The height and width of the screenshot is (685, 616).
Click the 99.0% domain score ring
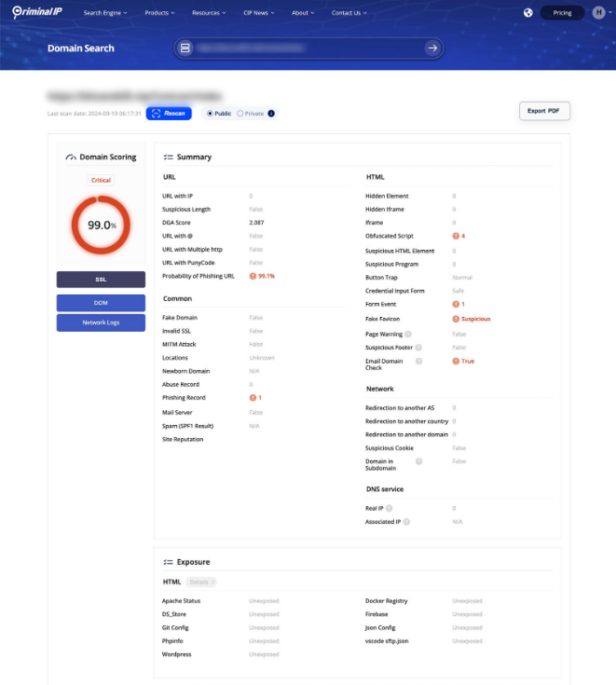click(x=101, y=226)
